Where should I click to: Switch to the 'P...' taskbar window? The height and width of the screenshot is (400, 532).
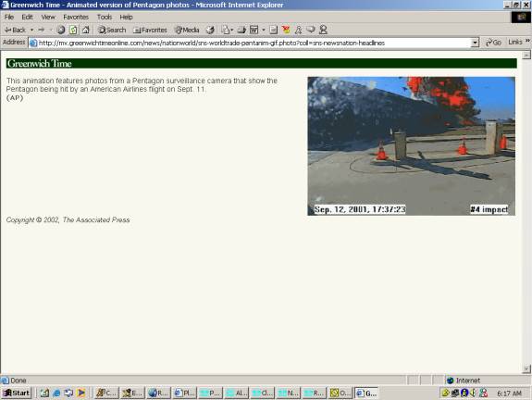click(210, 393)
